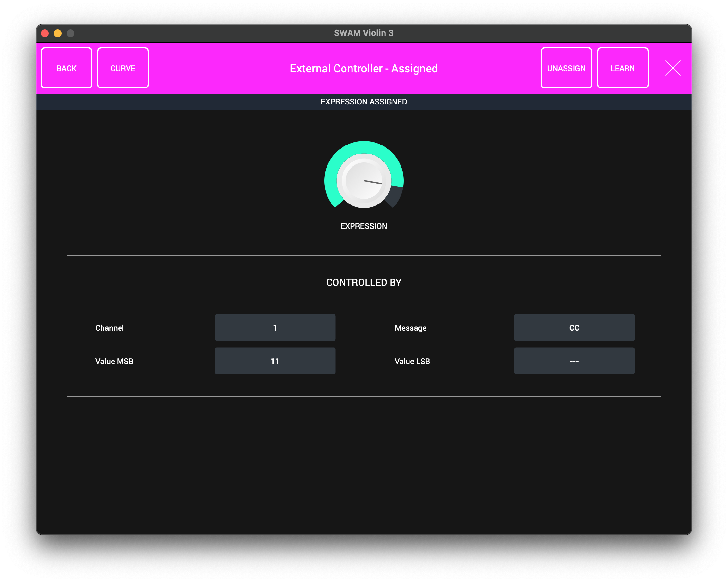Minimize the window with the yellow button

click(x=58, y=33)
